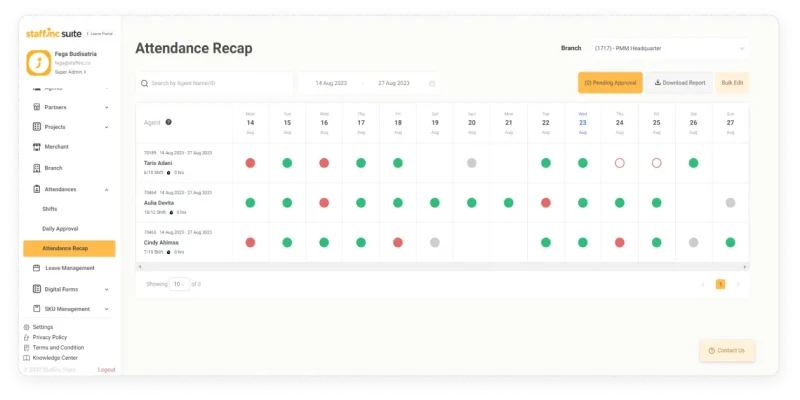Click the previous page arrow
The height and width of the screenshot is (400, 800).
703,284
